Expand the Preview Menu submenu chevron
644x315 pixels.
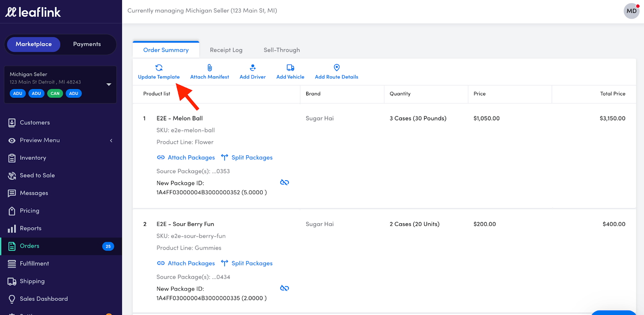111,140
